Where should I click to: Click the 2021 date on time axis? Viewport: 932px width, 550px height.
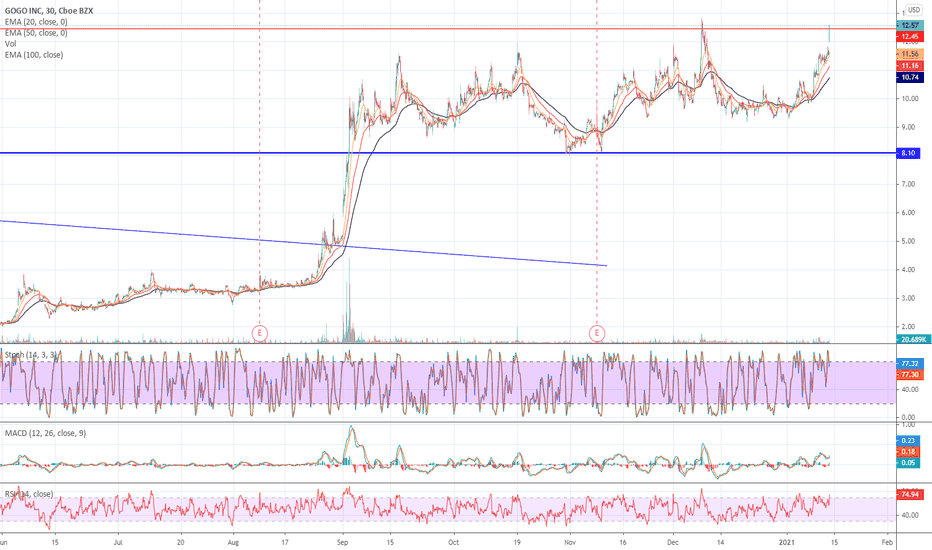pos(787,542)
